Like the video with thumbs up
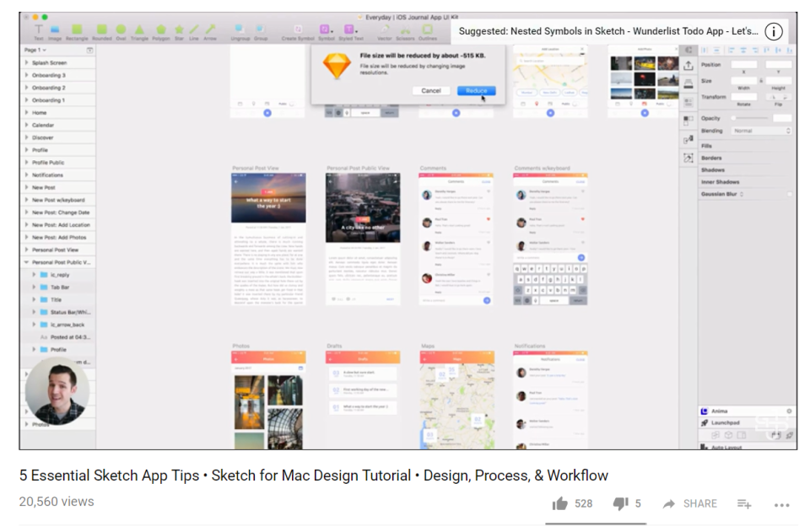 click(560, 503)
